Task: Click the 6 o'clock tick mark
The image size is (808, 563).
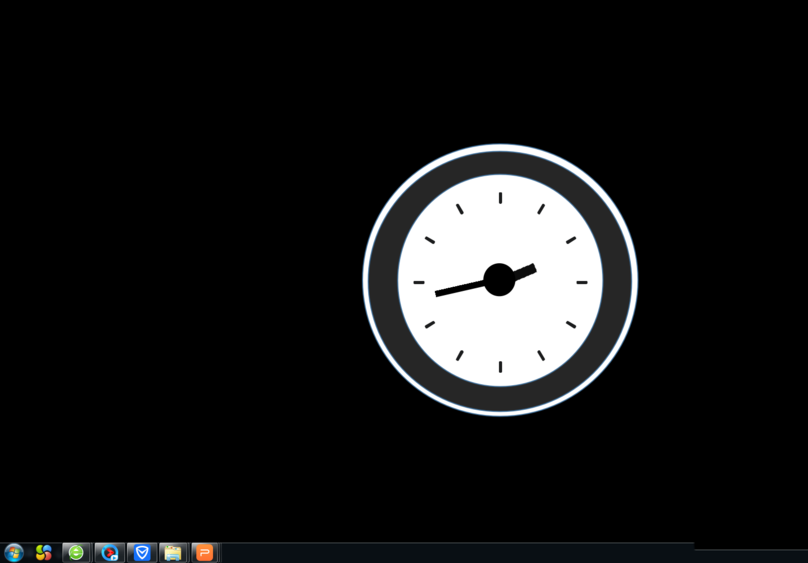Action: [x=500, y=367]
